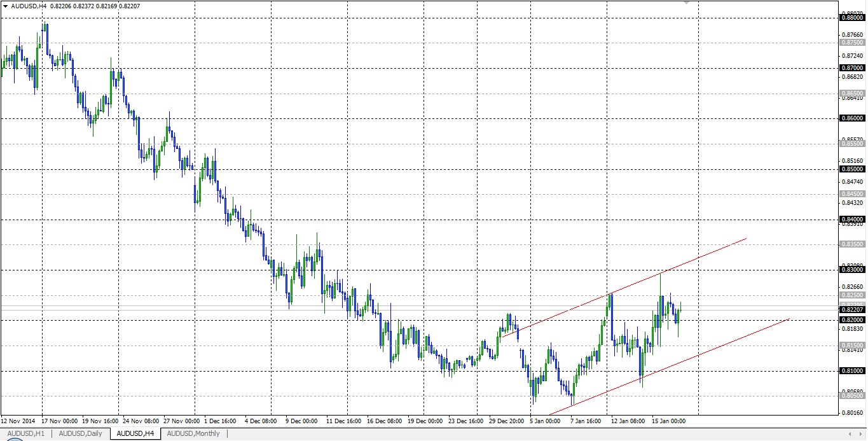Click the current price 0.82207 label

tap(851, 309)
